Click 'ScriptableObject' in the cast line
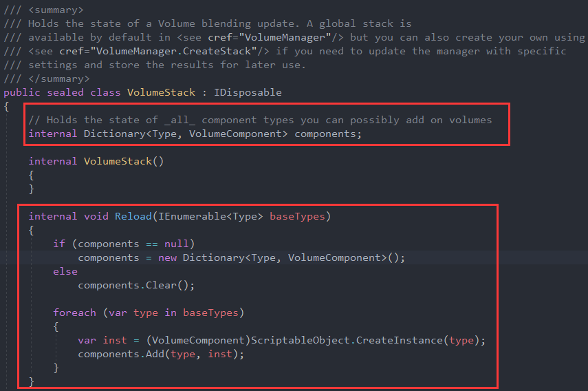This screenshot has height=391, width=588. click(301, 340)
